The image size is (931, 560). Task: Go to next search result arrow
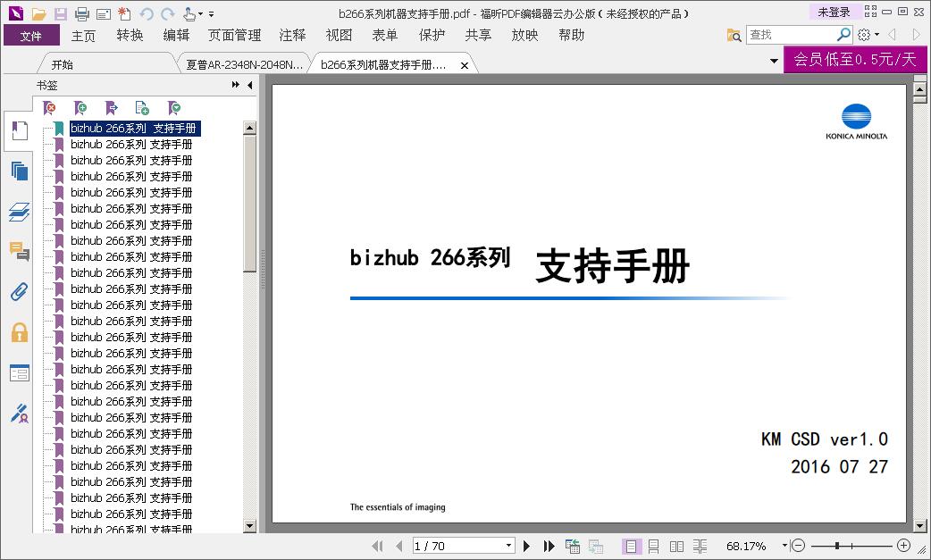(x=916, y=35)
